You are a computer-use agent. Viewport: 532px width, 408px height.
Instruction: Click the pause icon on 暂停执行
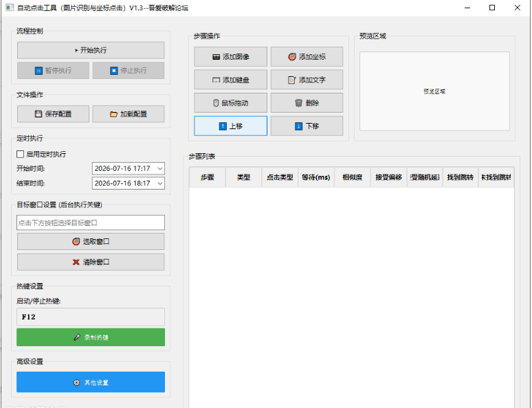pos(38,71)
